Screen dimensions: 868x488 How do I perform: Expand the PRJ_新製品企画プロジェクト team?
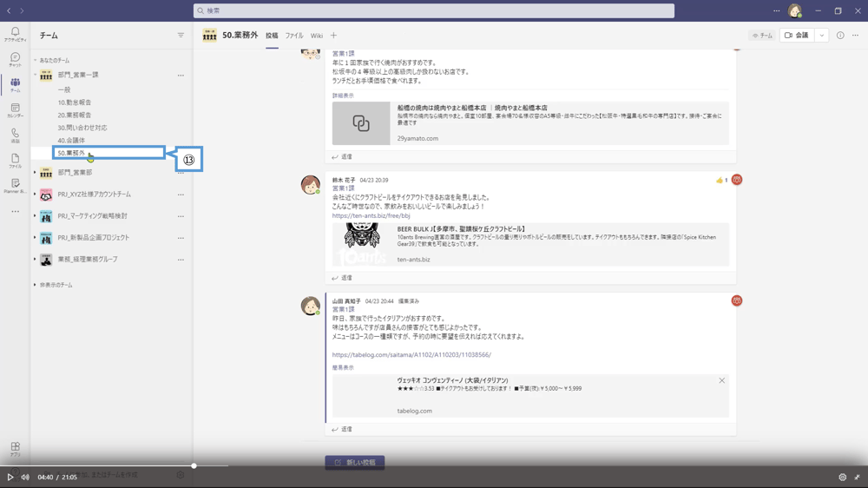pyautogui.click(x=35, y=237)
